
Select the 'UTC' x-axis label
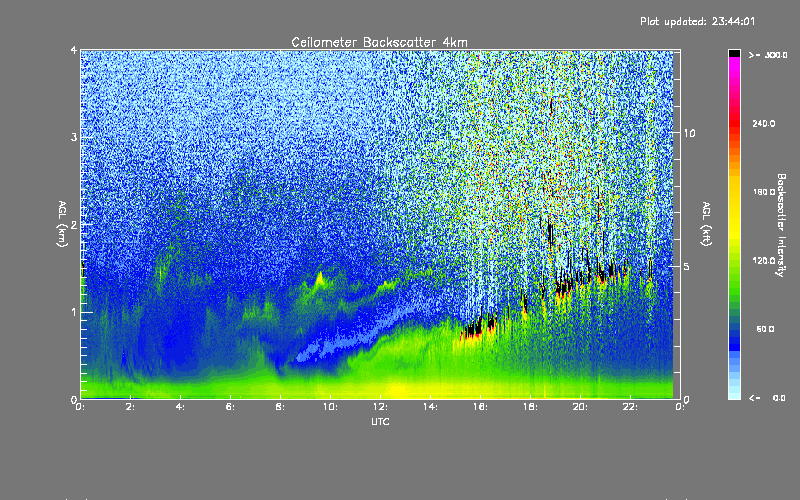[380, 421]
